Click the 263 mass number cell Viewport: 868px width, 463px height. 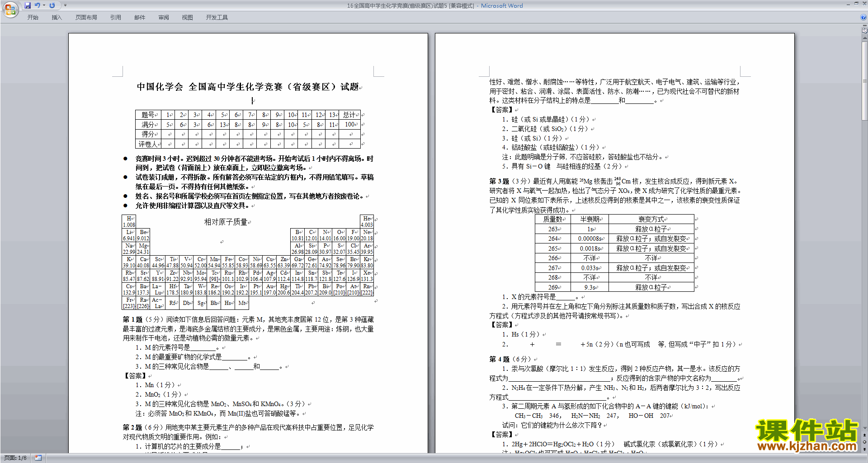[x=552, y=229]
